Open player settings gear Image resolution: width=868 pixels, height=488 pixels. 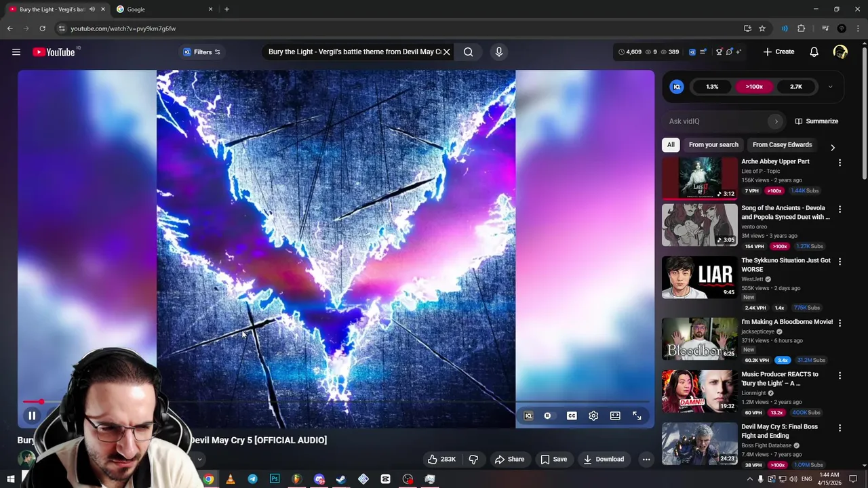pyautogui.click(x=593, y=415)
